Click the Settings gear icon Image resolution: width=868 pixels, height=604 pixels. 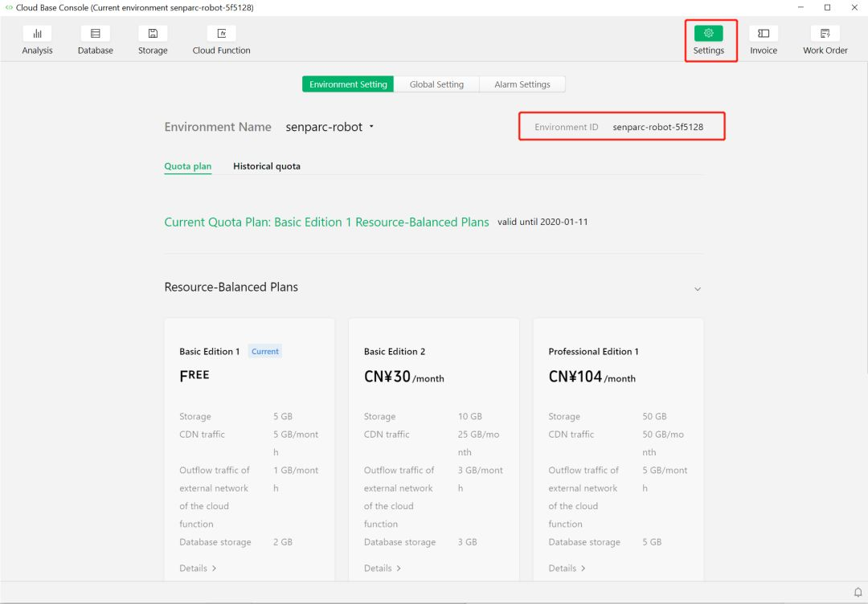click(709, 33)
